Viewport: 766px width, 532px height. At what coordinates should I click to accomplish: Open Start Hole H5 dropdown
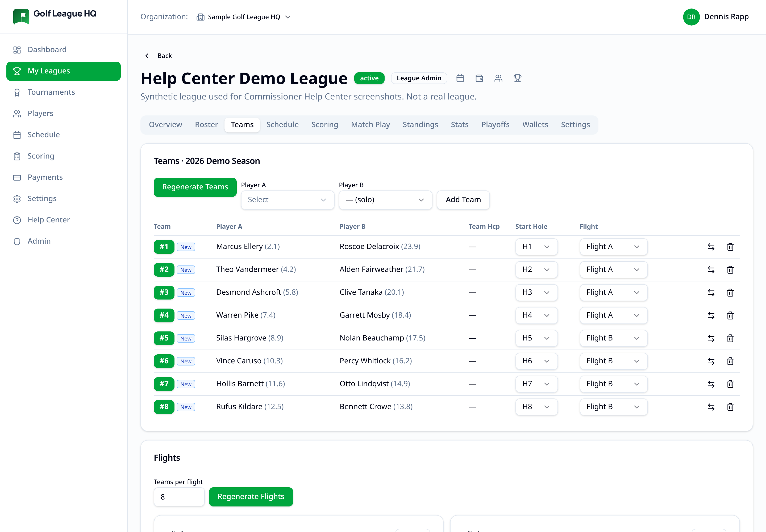(x=536, y=338)
